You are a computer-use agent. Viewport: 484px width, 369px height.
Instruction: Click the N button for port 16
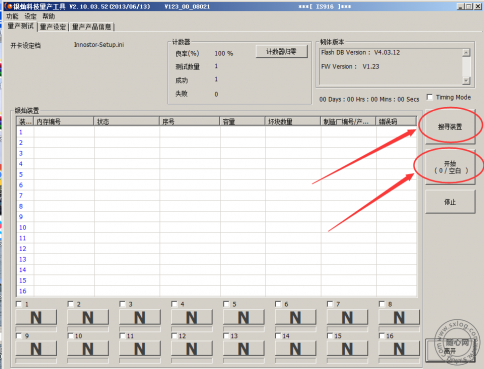tap(399, 349)
